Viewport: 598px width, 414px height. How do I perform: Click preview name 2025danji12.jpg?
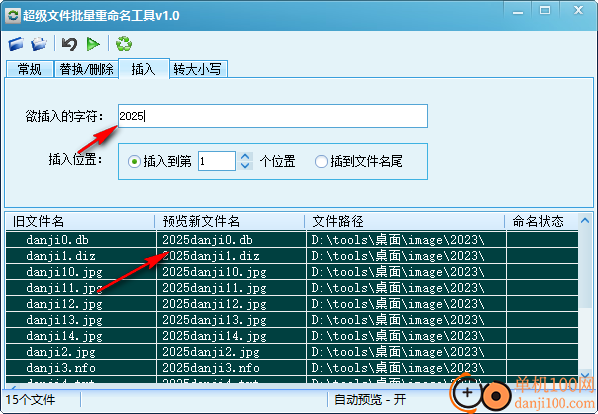point(214,304)
